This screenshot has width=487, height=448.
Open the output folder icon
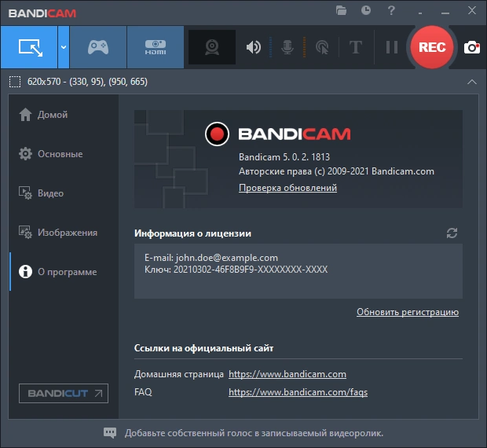point(341,10)
